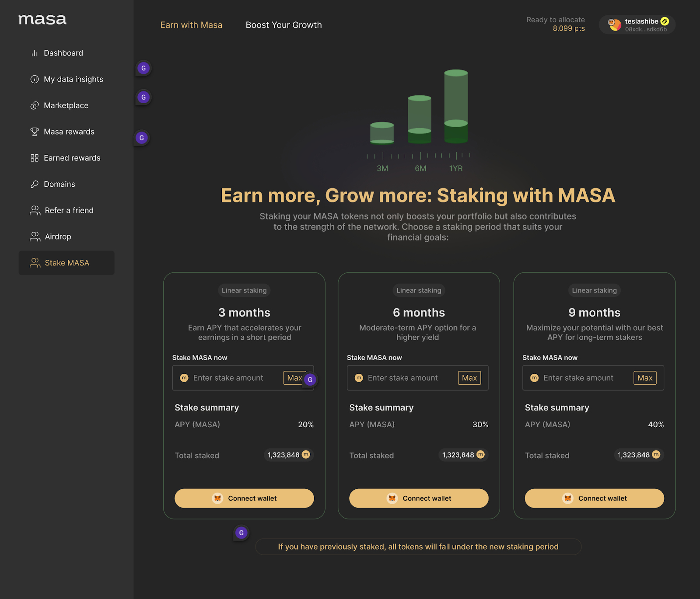Click the 9 months stake amount field
Viewport: 700px width, 599px height.
pos(593,378)
